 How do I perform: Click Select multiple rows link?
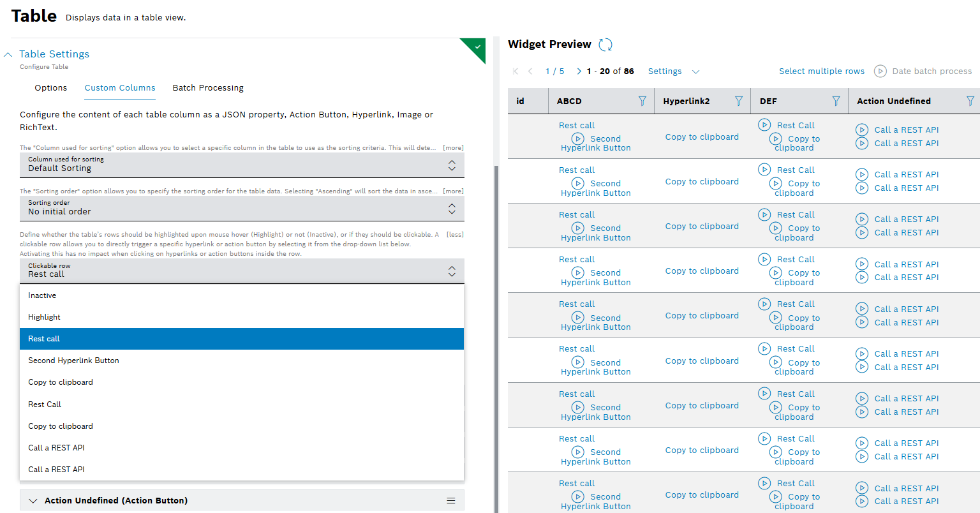[821, 71]
